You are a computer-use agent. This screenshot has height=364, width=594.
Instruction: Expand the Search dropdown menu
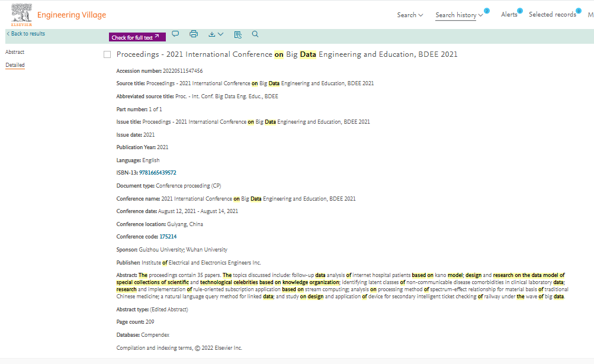[x=410, y=15]
